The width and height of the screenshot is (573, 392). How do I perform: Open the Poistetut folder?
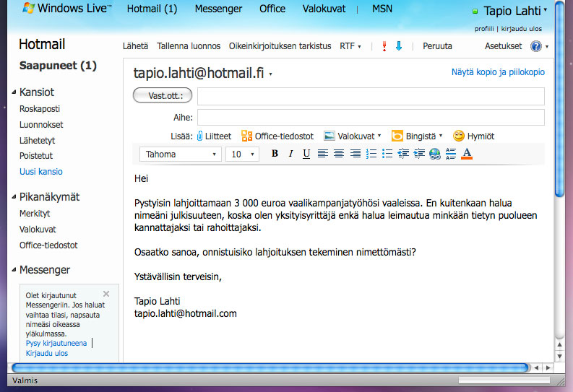click(36, 156)
